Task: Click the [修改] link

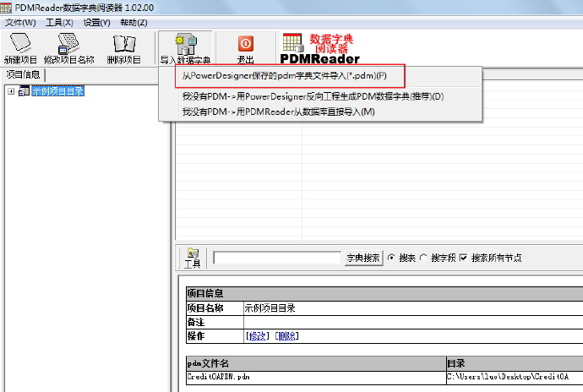Action: [258, 336]
